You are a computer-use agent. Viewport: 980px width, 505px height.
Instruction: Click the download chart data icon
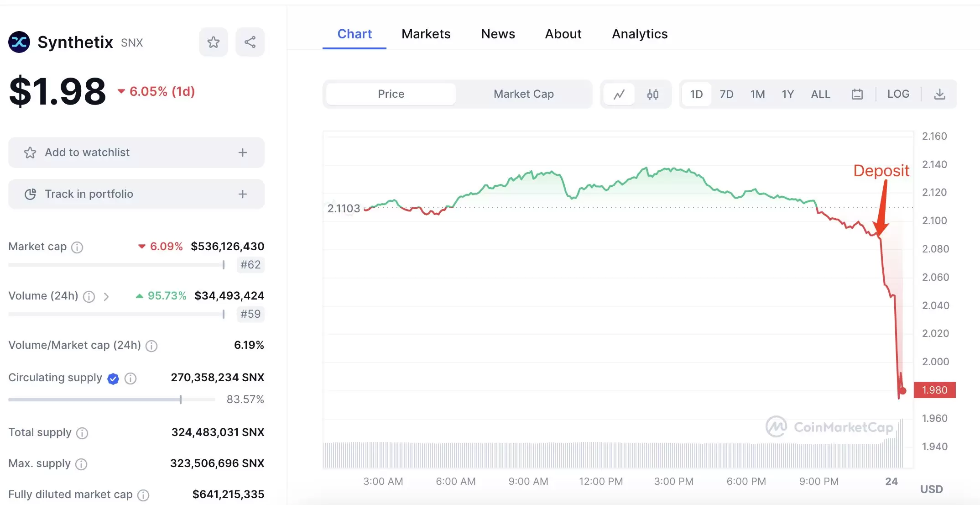tap(939, 95)
